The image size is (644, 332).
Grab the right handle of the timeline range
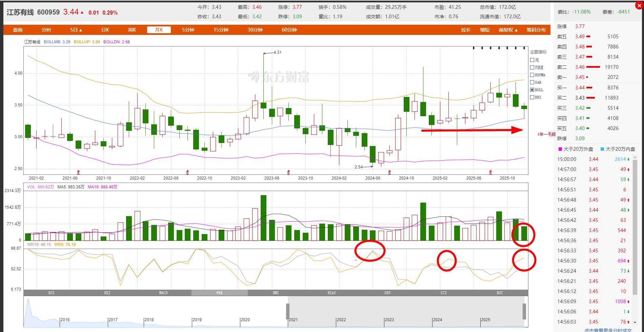524,311
